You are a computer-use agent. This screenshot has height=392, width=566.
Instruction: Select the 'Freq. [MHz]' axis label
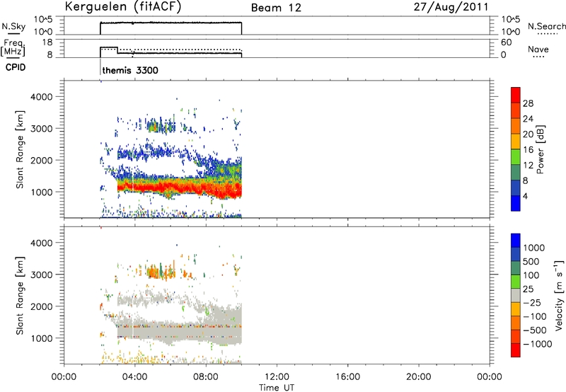(13, 48)
